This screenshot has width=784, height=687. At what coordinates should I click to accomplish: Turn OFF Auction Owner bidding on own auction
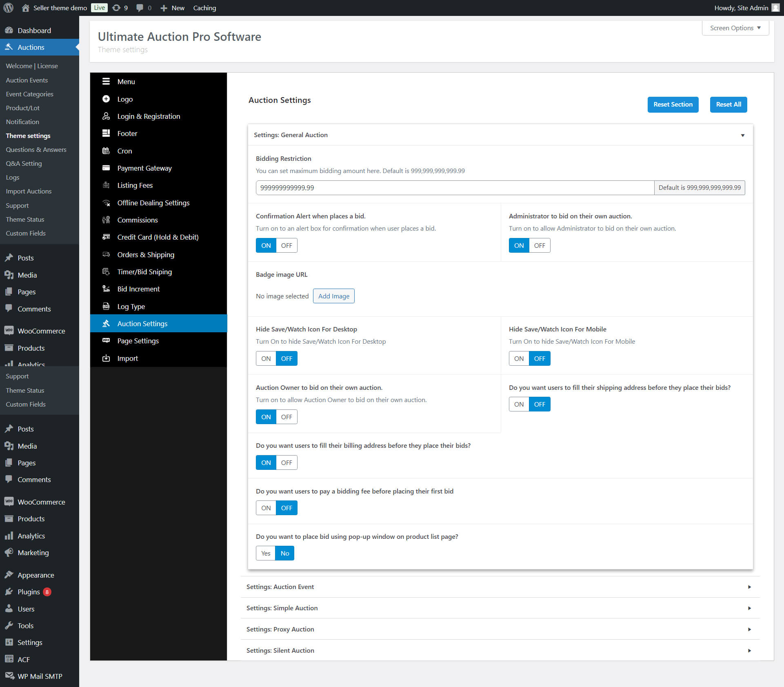[x=287, y=417]
